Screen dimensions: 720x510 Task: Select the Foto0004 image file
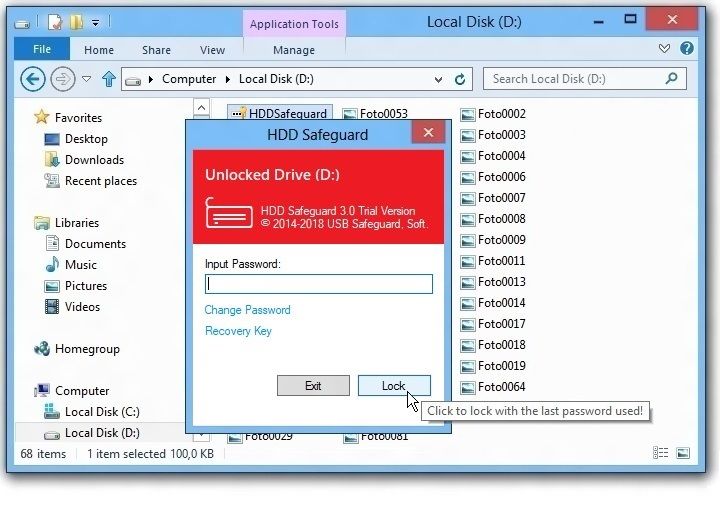[x=494, y=156]
